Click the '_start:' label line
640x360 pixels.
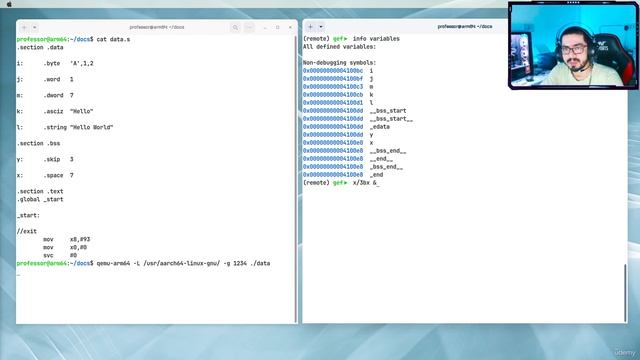coord(28,215)
